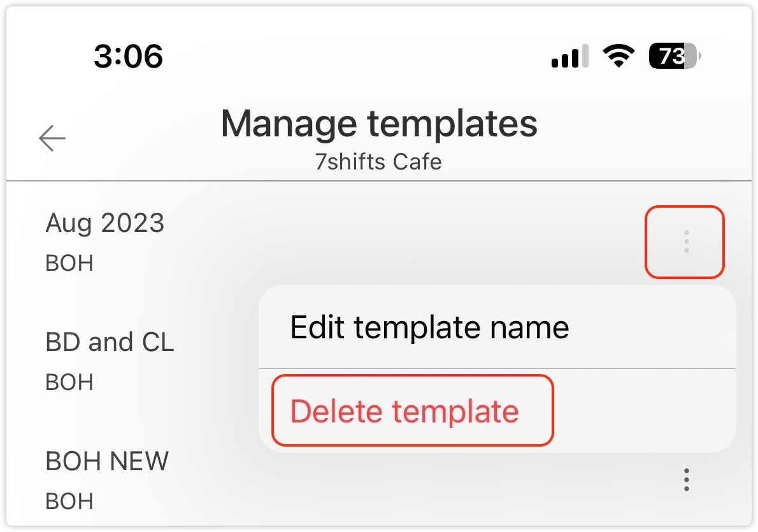Tap the 3:06 clock in status bar
Viewport: 758px width, 532px height.
click(x=129, y=57)
